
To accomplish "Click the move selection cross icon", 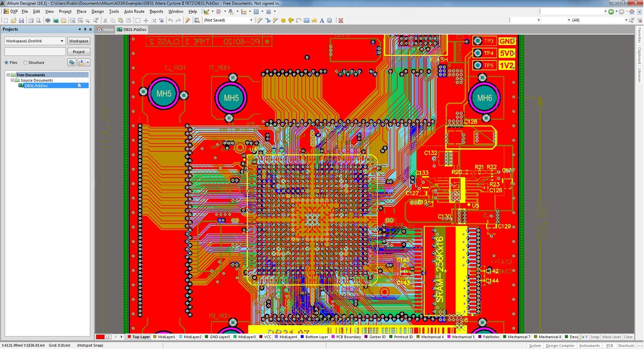I will click(146, 20).
